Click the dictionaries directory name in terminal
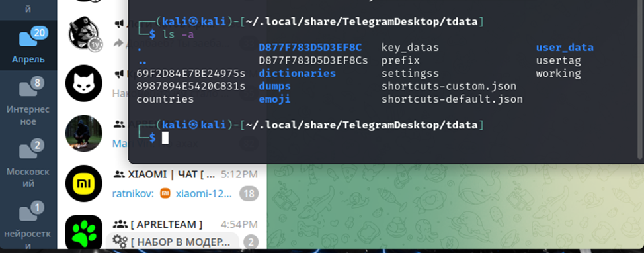This screenshot has height=253, width=644. click(297, 74)
